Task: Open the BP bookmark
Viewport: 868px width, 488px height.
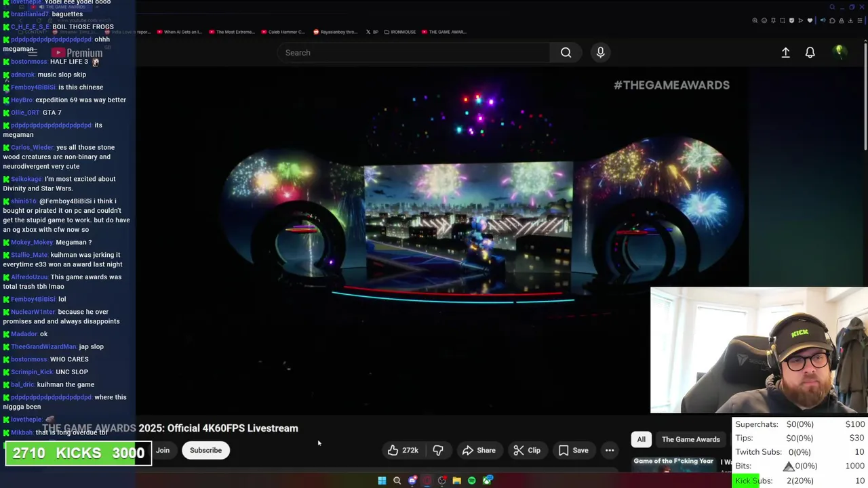Action: pyautogui.click(x=372, y=32)
